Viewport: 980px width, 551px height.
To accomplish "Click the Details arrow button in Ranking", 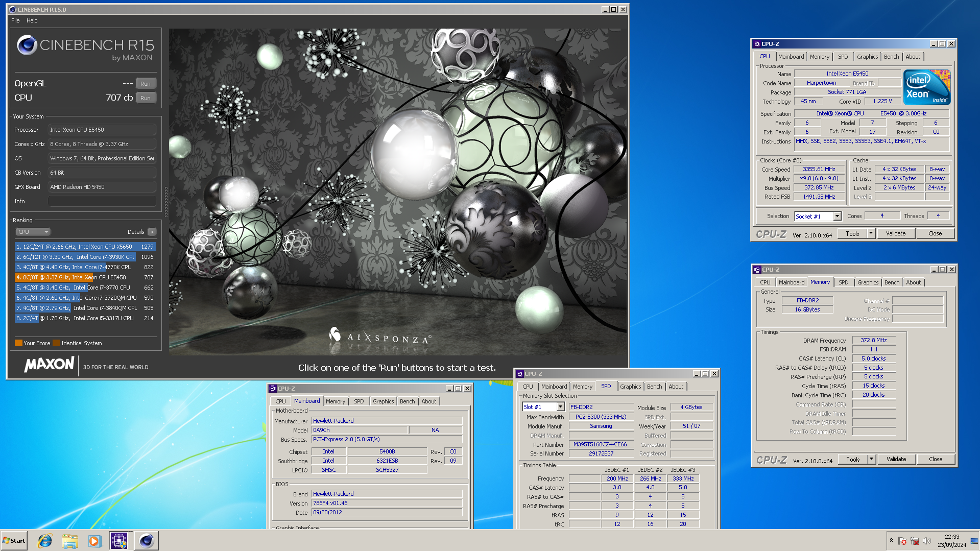I will pyautogui.click(x=152, y=232).
